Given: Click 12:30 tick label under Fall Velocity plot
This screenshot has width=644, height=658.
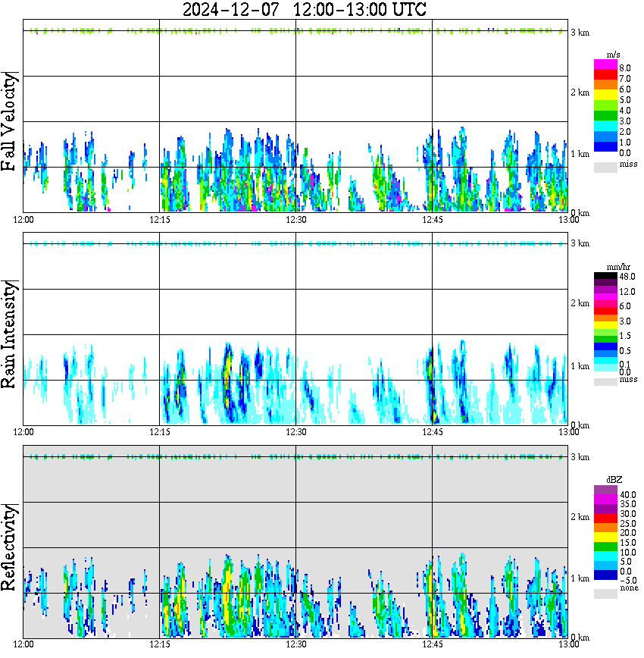Looking at the screenshot, I should [295, 220].
